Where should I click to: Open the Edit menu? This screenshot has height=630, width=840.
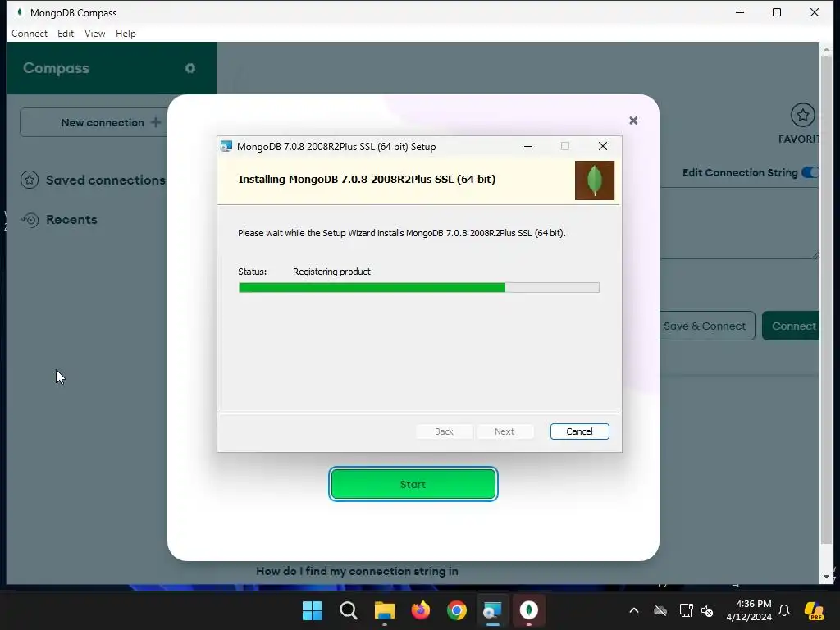[66, 33]
